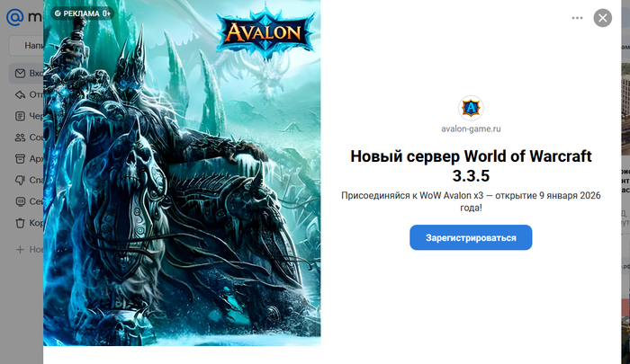Close the Avalon ad overlay
The height and width of the screenshot is (364, 630).
(x=603, y=18)
